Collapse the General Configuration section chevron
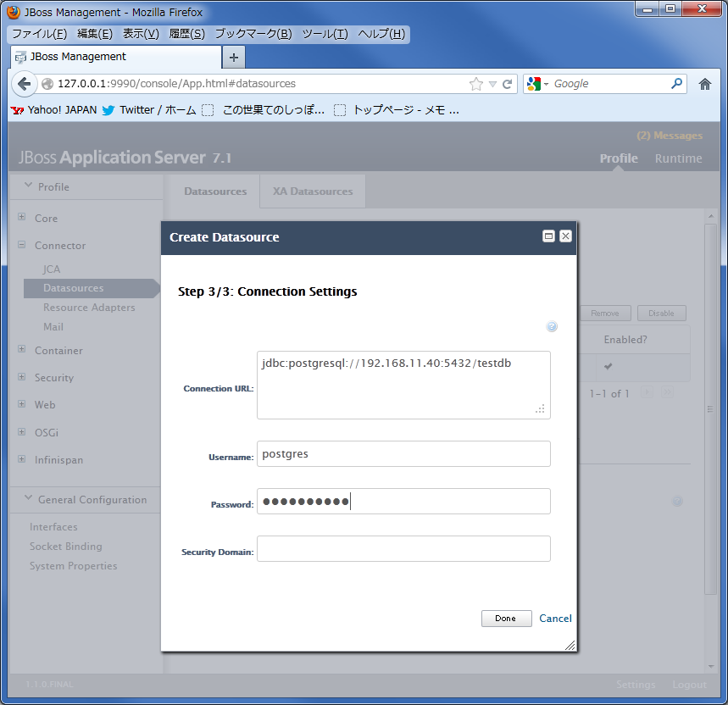This screenshot has height=705, width=728. 28,498
